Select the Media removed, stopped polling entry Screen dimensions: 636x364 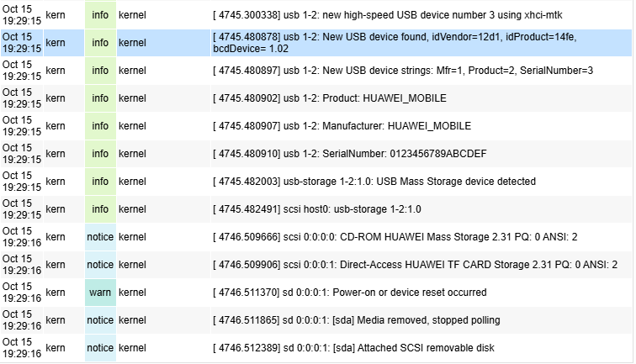click(357, 320)
